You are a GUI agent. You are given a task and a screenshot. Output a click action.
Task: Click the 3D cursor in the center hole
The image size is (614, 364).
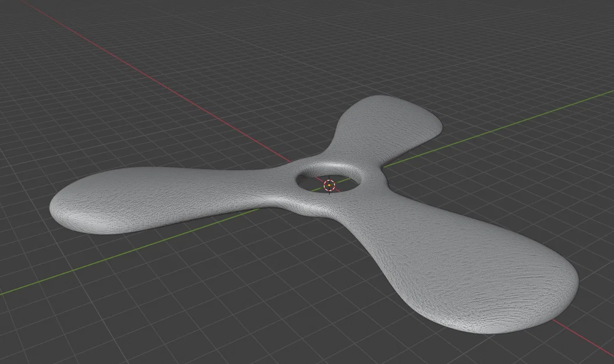(x=330, y=185)
